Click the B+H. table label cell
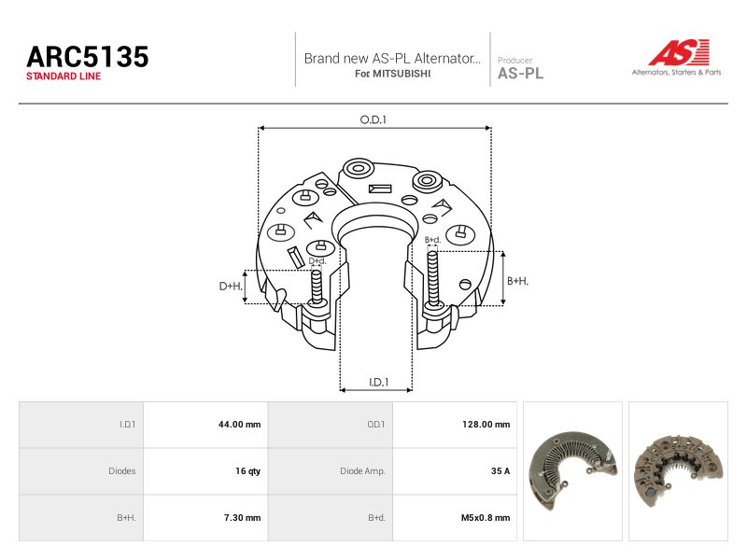The image size is (747, 560). point(81,518)
